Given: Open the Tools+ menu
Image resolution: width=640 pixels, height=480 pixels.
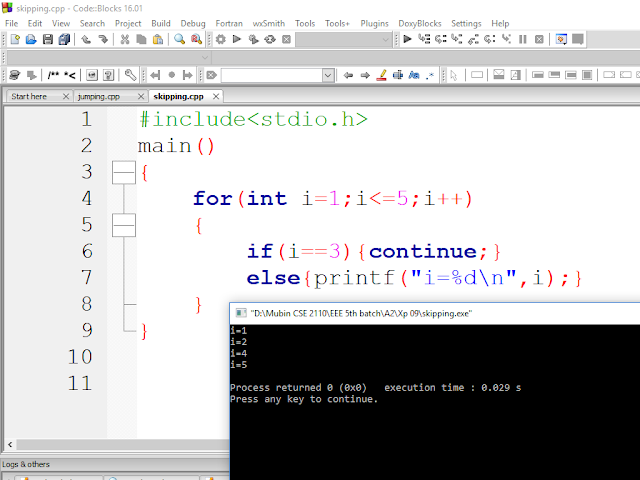Looking at the screenshot, I should [x=337, y=23].
